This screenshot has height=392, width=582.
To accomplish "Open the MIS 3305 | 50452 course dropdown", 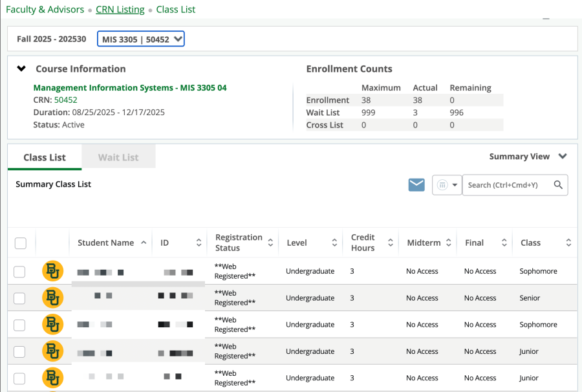I will point(141,39).
